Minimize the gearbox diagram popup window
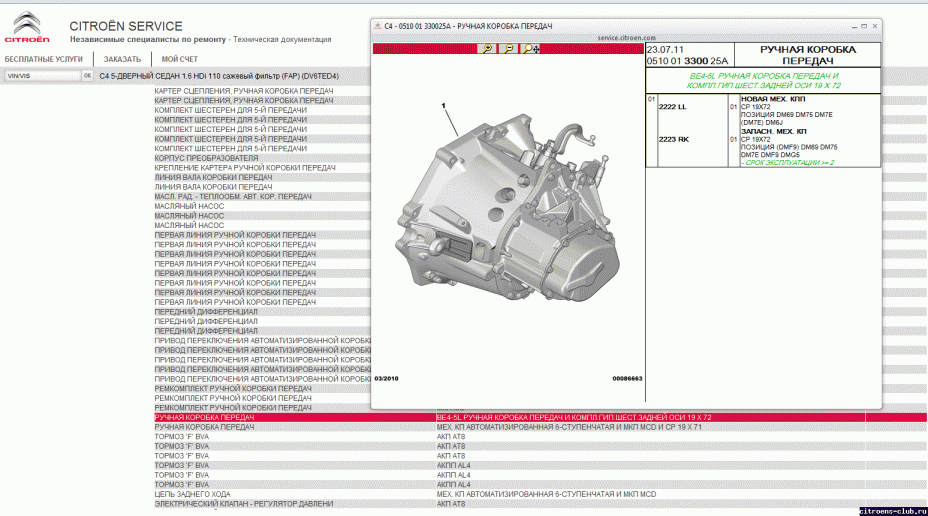Viewport: 928px width, 516px height. (x=854, y=26)
